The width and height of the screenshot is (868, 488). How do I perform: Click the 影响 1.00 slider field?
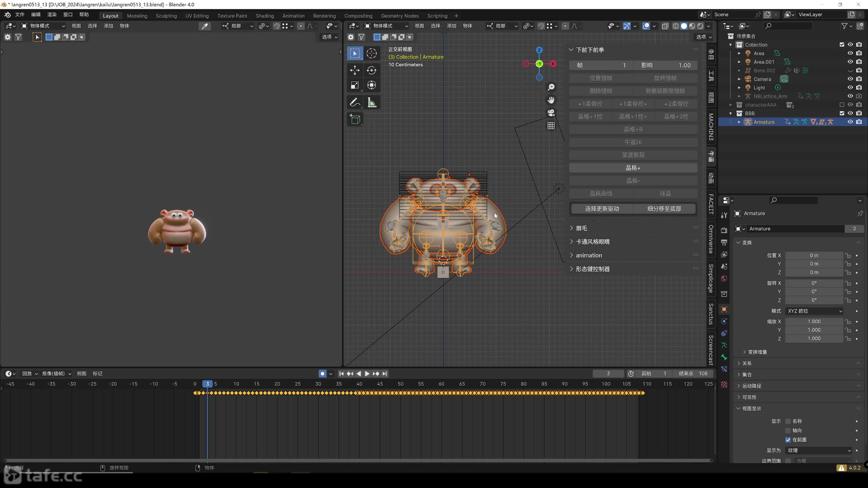[x=665, y=65]
